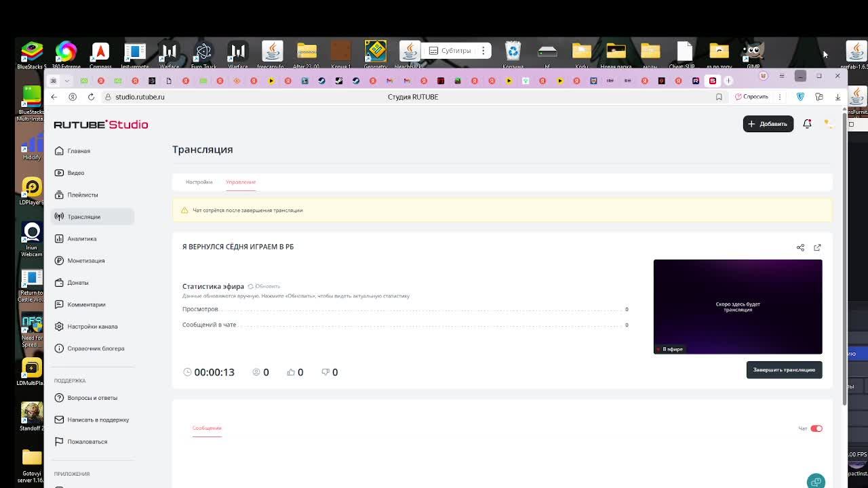Open the BlueStacks 5 desktop shortcut
This screenshot has width=868, height=488.
(x=31, y=56)
